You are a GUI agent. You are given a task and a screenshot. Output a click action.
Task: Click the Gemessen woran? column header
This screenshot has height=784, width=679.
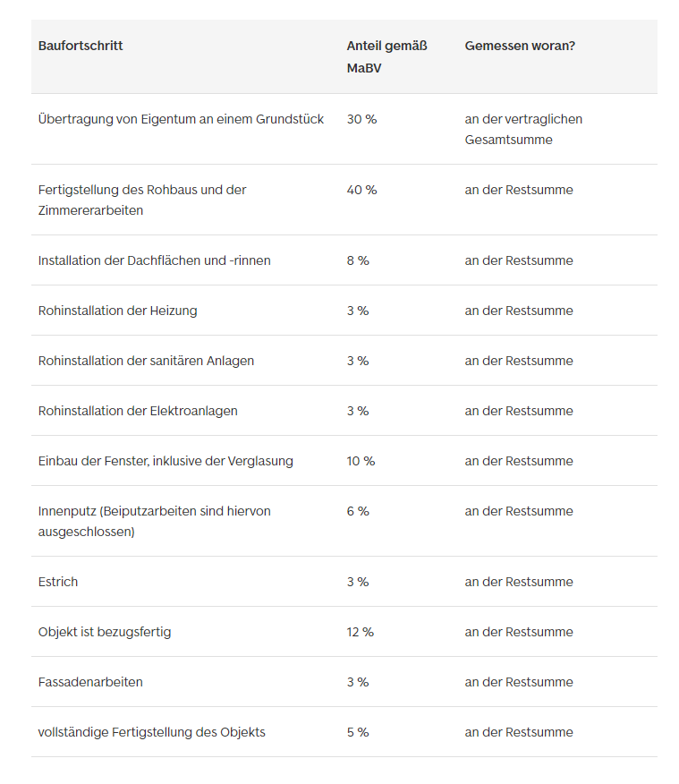(520, 46)
